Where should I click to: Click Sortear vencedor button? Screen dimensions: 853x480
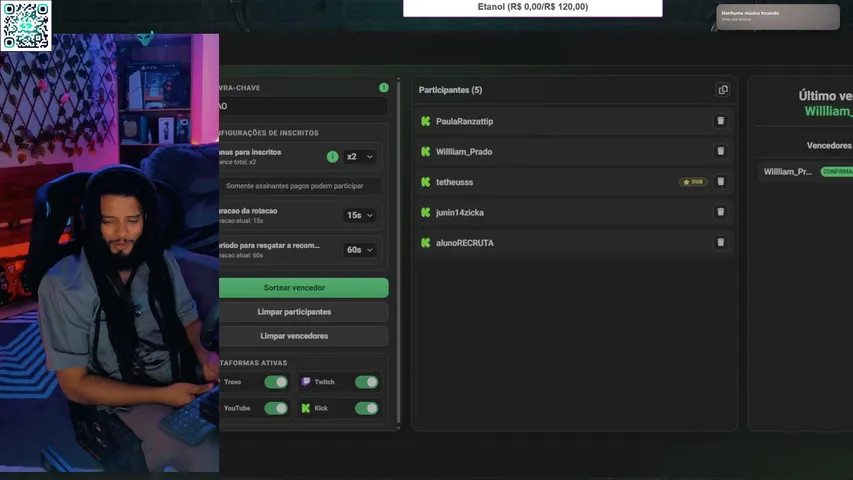[304, 288]
